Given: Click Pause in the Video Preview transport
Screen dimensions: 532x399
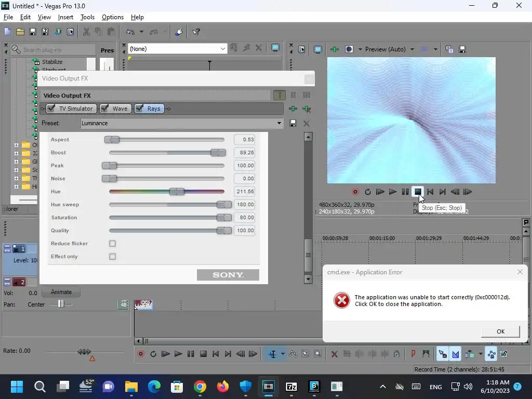Looking at the screenshot, I should pos(405,192).
